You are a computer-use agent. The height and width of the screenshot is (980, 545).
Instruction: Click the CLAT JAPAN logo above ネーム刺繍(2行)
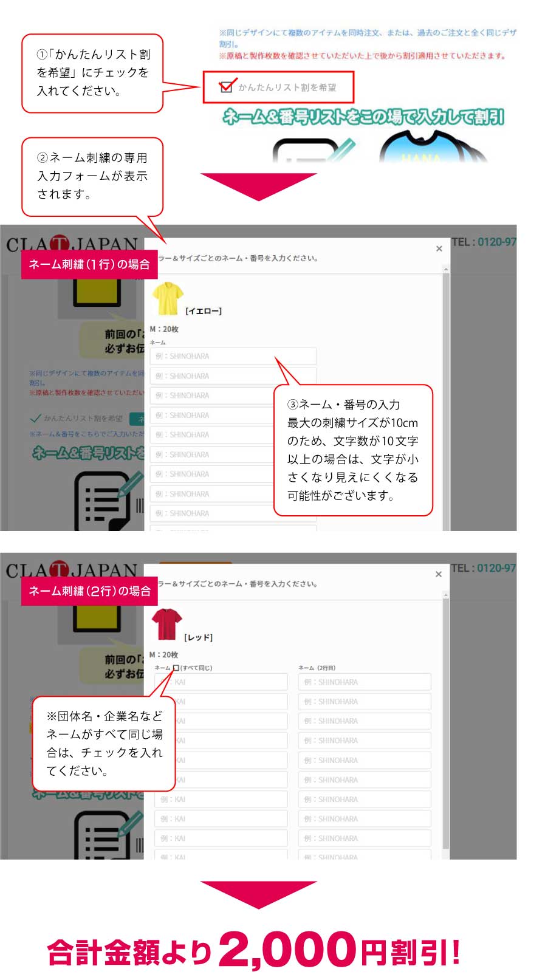[72, 570]
